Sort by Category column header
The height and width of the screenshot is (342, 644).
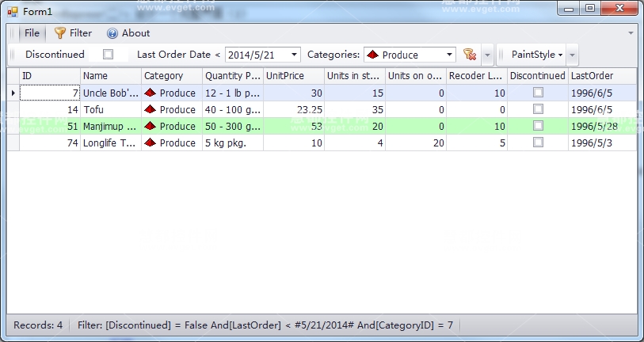172,76
